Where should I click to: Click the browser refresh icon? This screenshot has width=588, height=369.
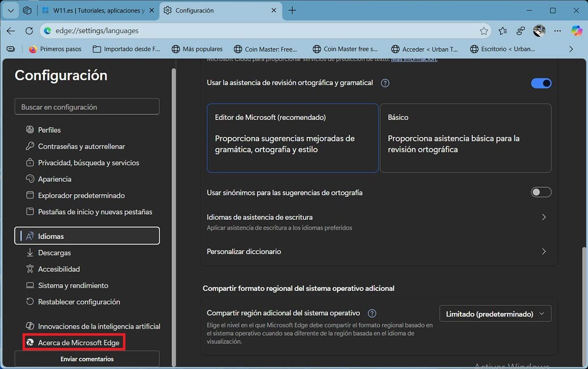pyautogui.click(x=29, y=31)
